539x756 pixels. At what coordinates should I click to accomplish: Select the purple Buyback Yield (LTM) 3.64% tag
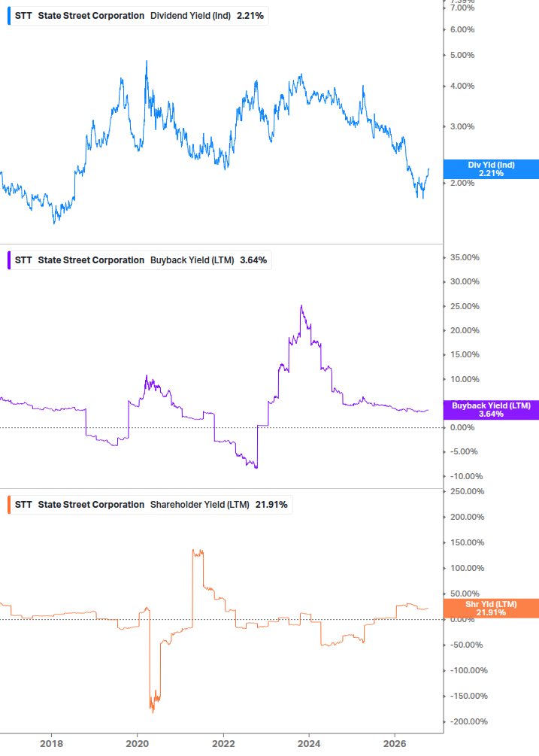click(491, 410)
